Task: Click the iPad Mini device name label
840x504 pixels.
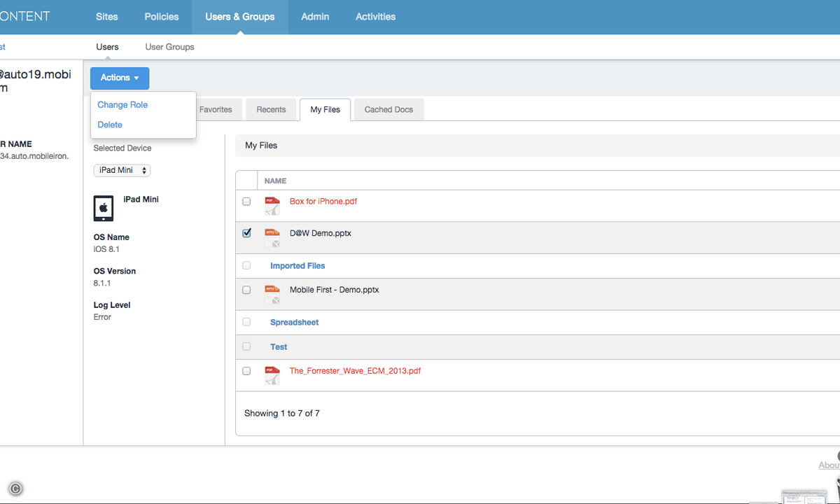Action: [x=141, y=199]
